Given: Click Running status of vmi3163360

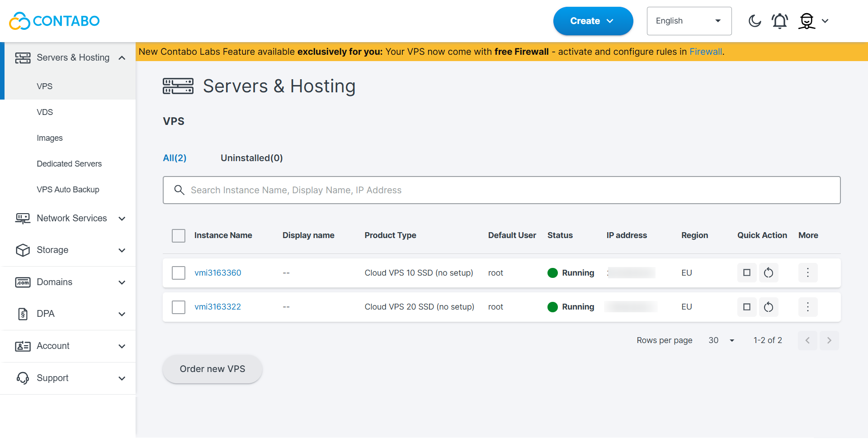Looking at the screenshot, I should pos(571,273).
